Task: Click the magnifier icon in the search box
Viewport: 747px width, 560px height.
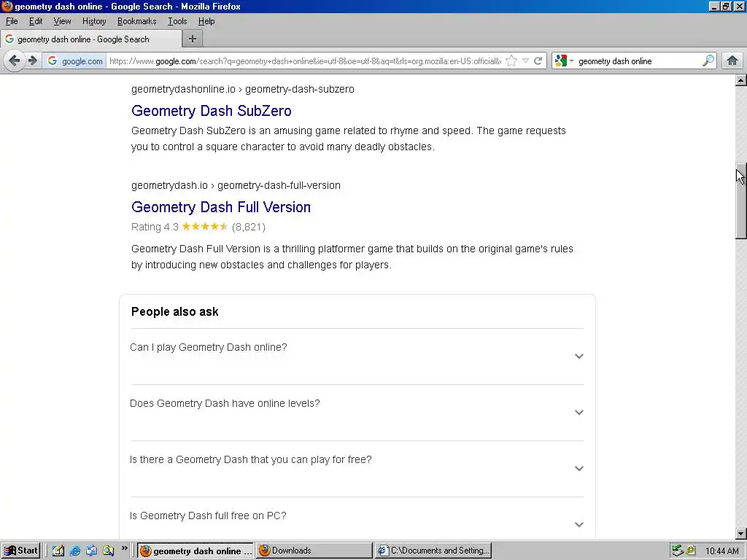Action: tap(708, 61)
